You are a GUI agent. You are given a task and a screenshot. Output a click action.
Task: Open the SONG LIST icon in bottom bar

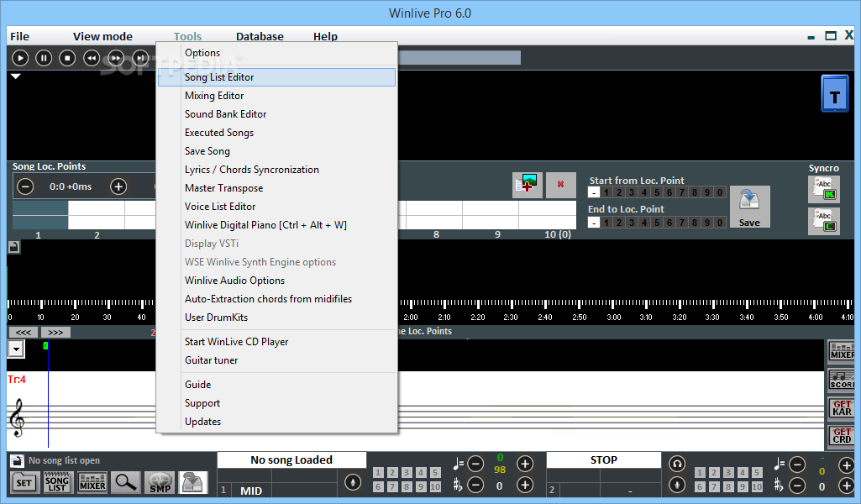[57, 483]
